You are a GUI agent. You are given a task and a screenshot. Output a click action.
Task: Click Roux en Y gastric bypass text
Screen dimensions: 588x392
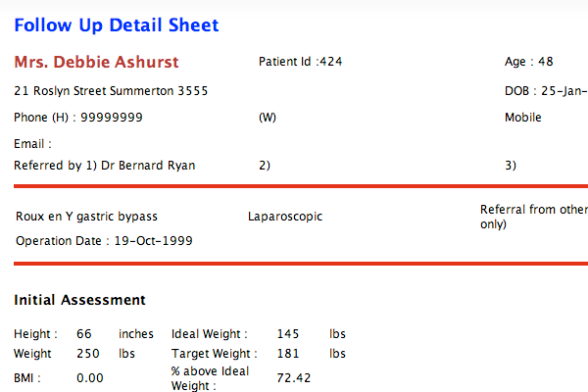tap(86, 217)
